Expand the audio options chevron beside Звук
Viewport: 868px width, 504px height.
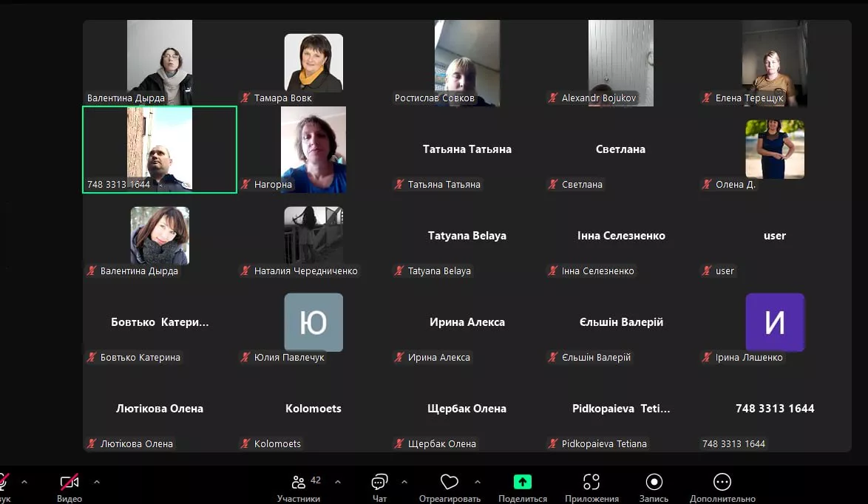point(24,482)
